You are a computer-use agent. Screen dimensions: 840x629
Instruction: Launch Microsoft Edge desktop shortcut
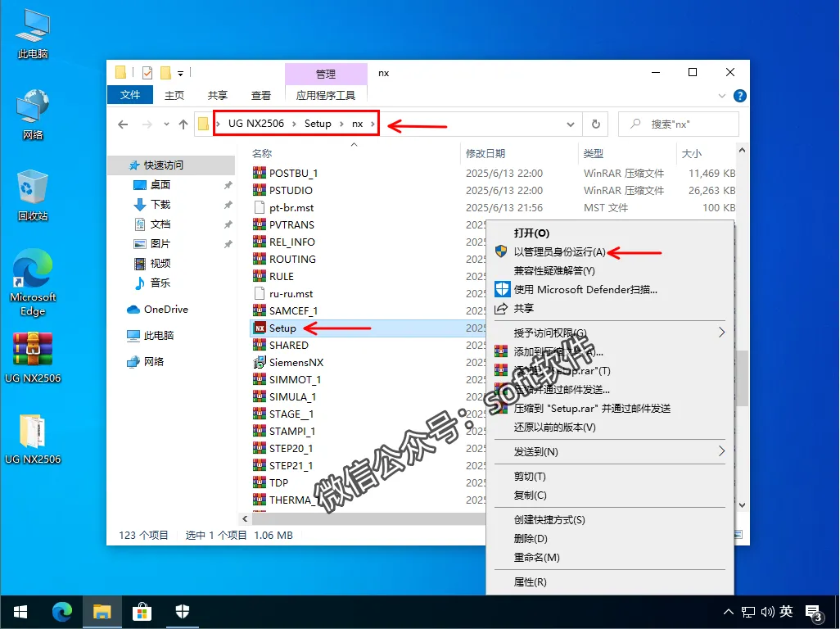[33, 283]
